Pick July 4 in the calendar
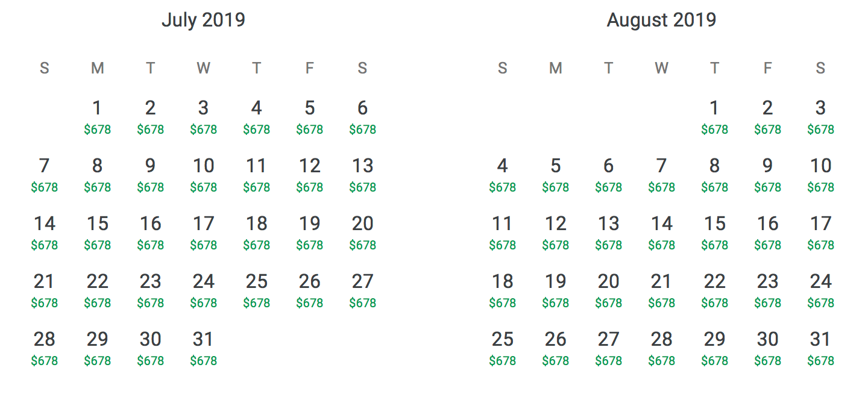This screenshot has height=400, width=868. pos(257,116)
